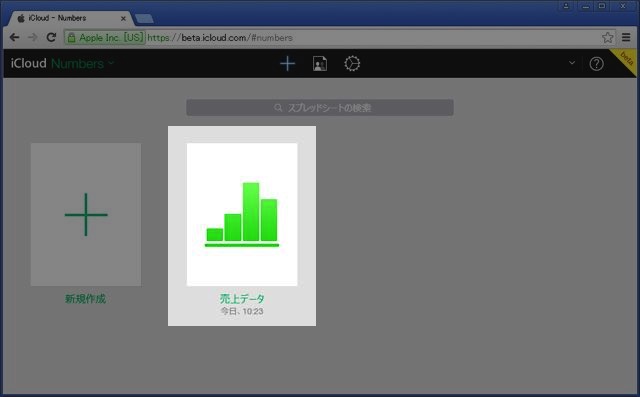Click the Chrome user profile icon
This screenshot has width=640, height=397.
566,6
